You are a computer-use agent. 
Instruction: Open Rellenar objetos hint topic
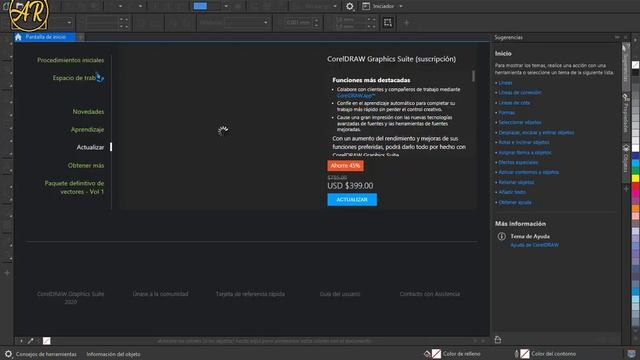pyautogui.click(x=516, y=182)
